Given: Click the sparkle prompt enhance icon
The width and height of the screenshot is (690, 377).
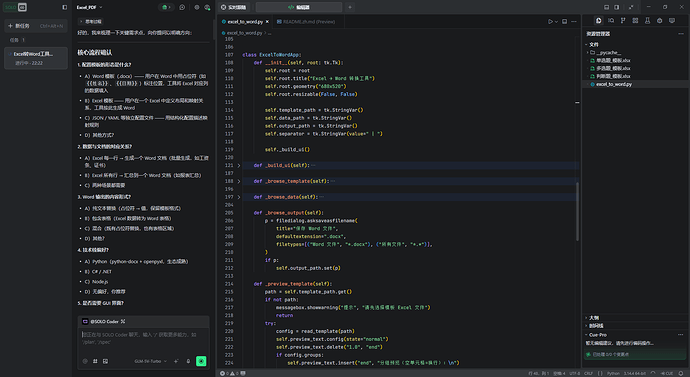Looking at the screenshot, I should tap(176, 361).
